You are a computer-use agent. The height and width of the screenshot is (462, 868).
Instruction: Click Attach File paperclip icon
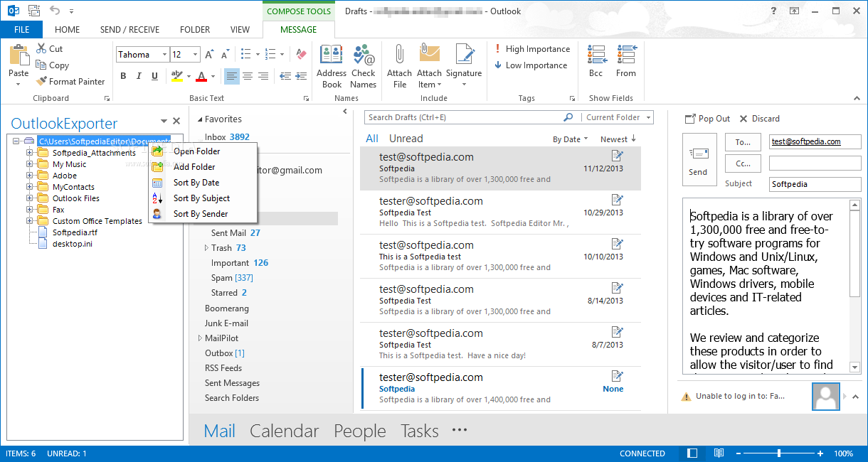coord(400,55)
